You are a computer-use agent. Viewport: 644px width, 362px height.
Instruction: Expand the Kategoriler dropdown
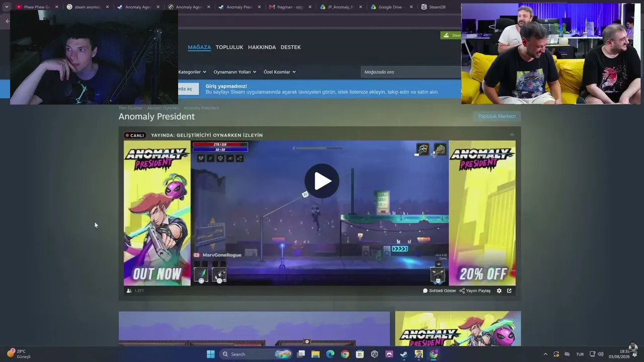point(192,72)
